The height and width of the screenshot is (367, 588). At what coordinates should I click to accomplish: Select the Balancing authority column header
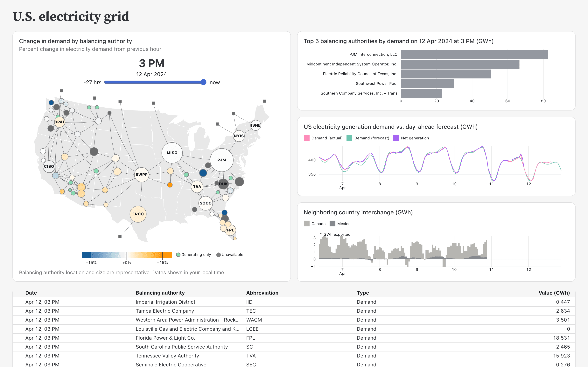(160, 293)
